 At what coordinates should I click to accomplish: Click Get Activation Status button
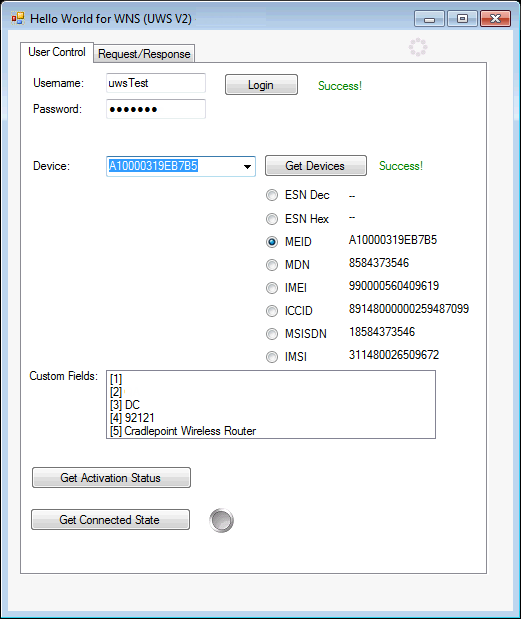(x=111, y=478)
